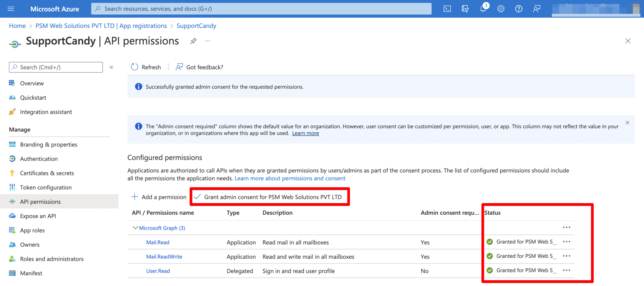
Task: Open App roles from the Manage menu
Action: tap(32, 230)
